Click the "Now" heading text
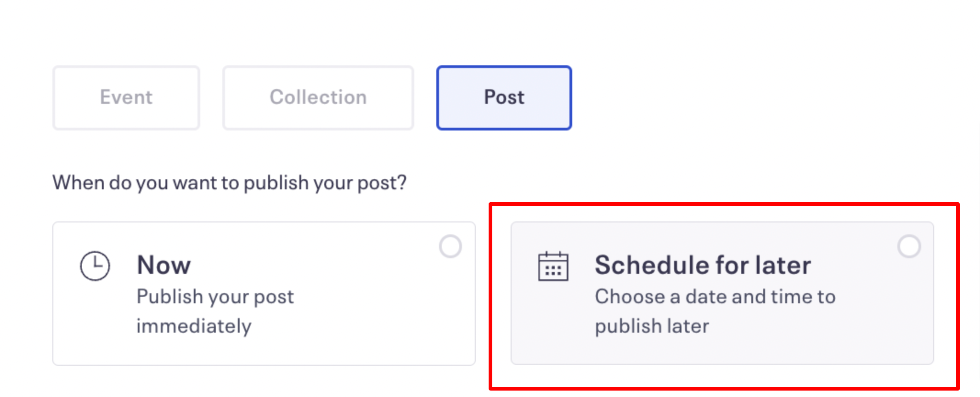The width and height of the screenshot is (980, 397). (x=164, y=265)
